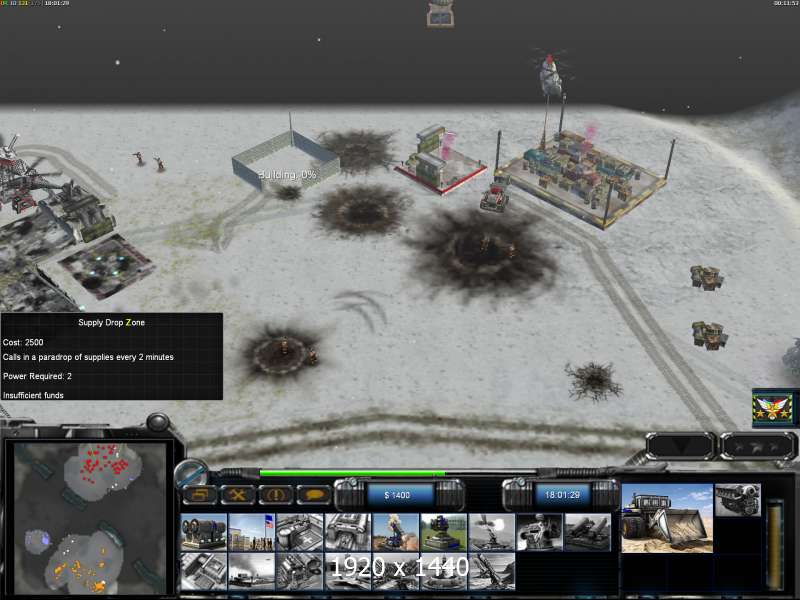Click the crossed-tools idle worker button
800x600 pixels.
coord(237,494)
